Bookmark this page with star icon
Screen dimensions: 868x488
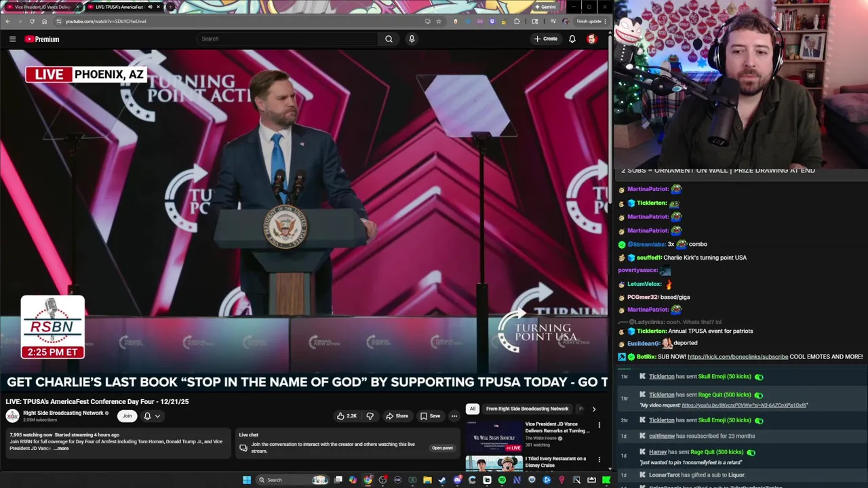tap(439, 21)
